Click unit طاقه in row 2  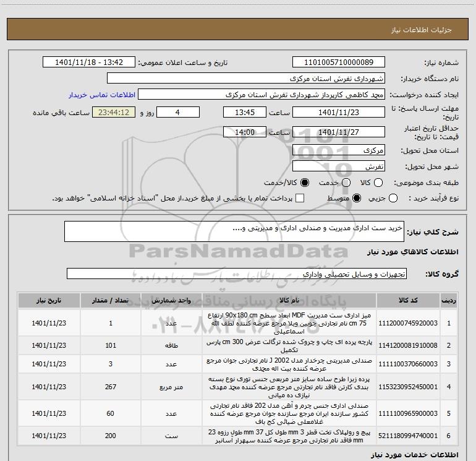pyautogui.click(x=171, y=346)
